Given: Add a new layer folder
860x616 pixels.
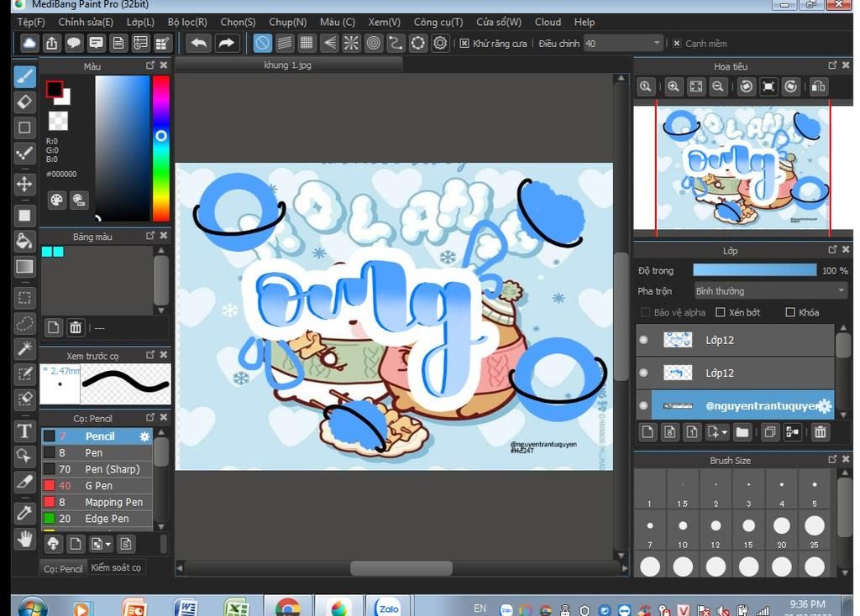Looking at the screenshot, I should (x=742, y=432).
